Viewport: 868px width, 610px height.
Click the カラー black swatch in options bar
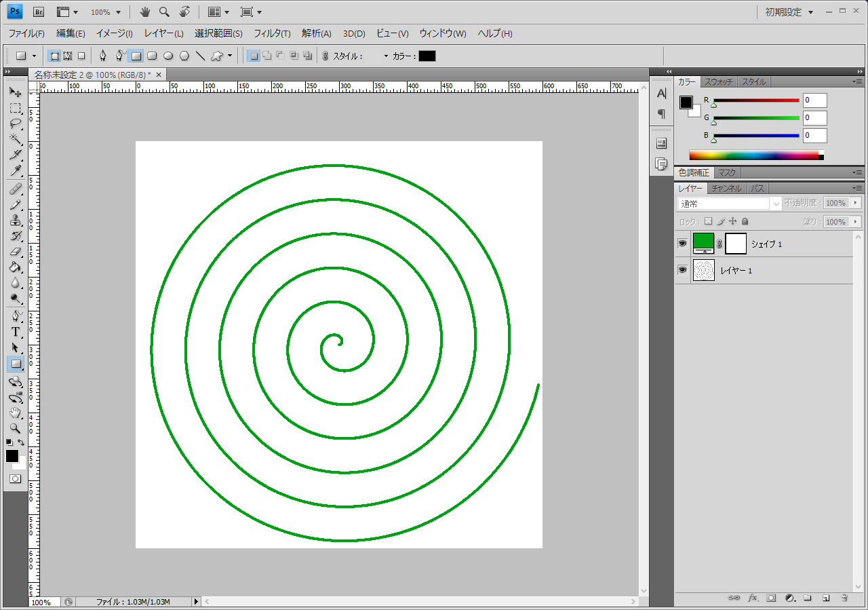[427, 56]
